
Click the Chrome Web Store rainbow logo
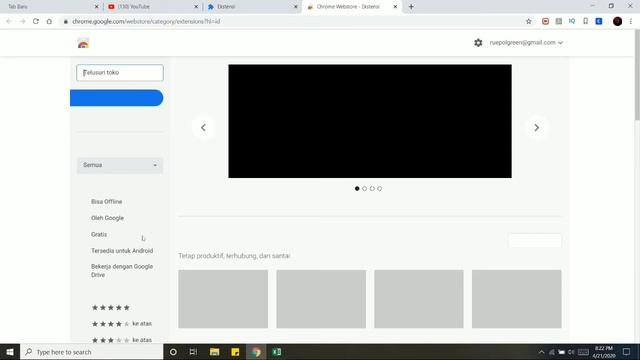[x=83, y=43]
